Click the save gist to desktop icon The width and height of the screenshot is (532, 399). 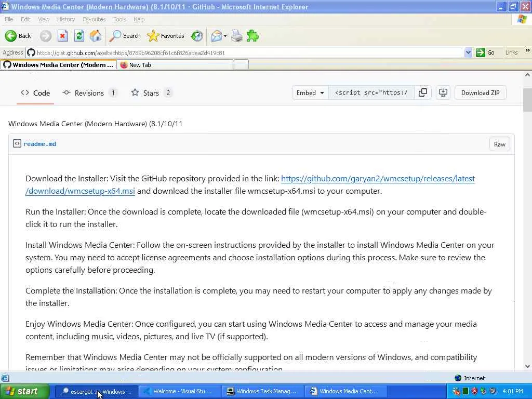443,92
